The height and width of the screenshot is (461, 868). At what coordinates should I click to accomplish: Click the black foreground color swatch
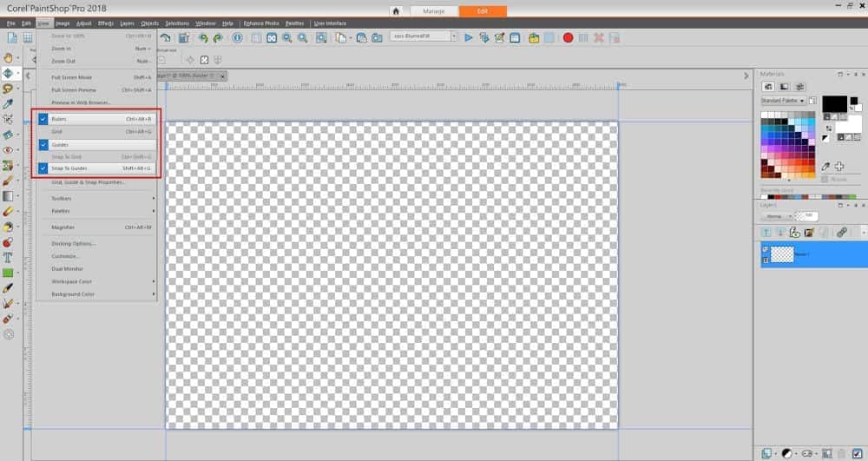click(x=834, y=104)
